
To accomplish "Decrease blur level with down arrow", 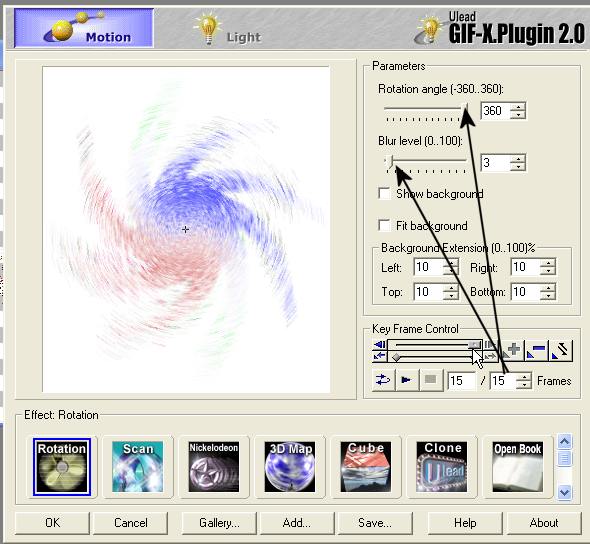I will 519,167.
